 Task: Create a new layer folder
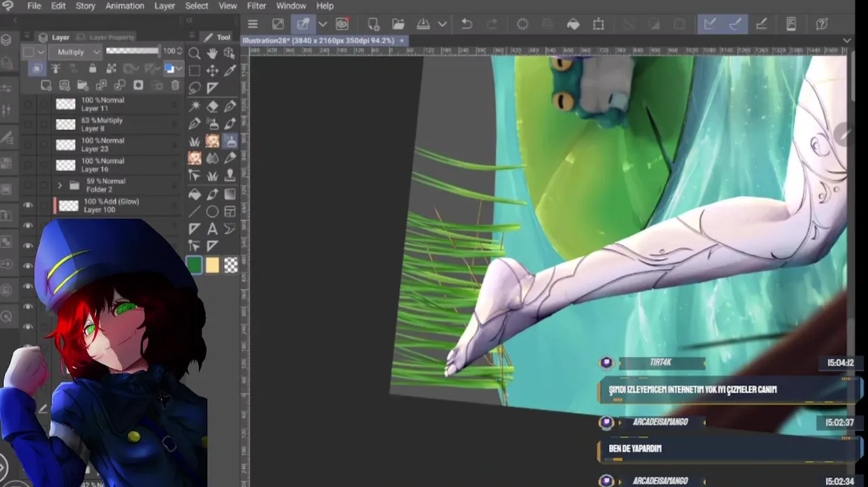(83, 85)
